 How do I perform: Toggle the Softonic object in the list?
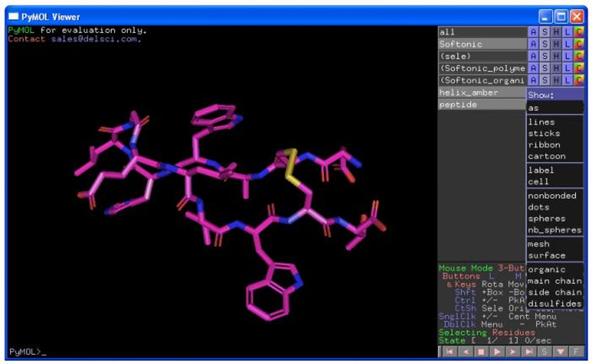point(482,44)
